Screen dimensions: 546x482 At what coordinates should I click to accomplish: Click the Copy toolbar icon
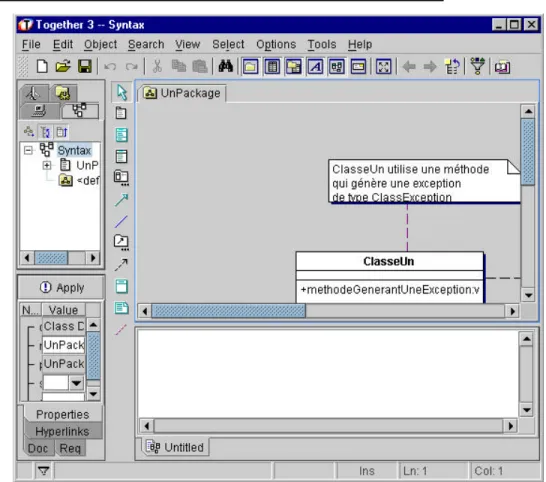[x=179, y=66]
